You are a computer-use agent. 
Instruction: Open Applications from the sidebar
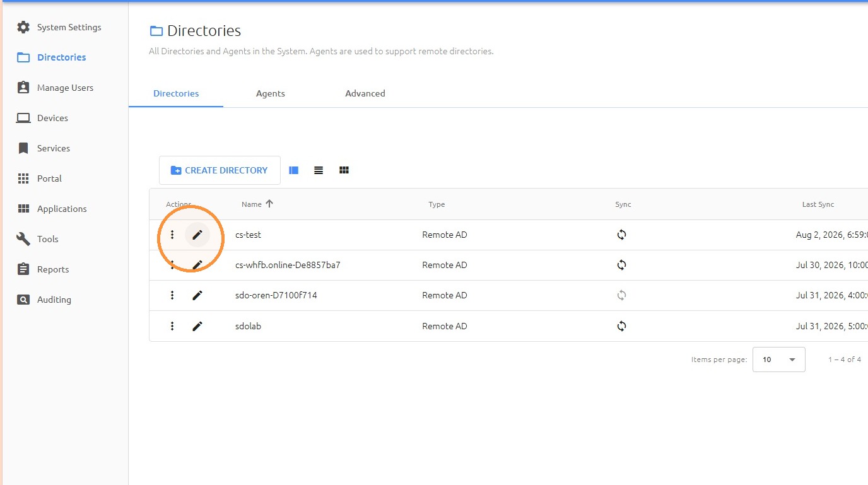pos(62,209)
